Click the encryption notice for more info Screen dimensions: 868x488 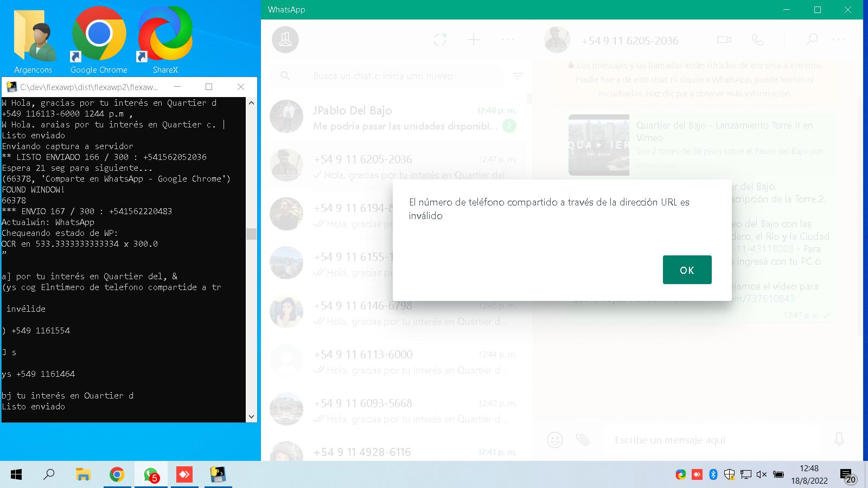tap(695, 79)
